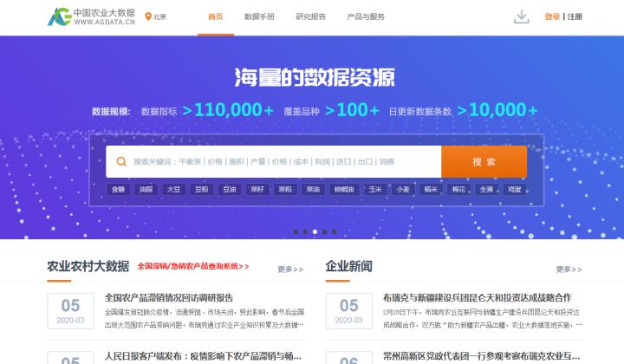Screen dimensions: 624x364
Task: Go to the fifth banner slide dot
Action: [x=335, y=231]
